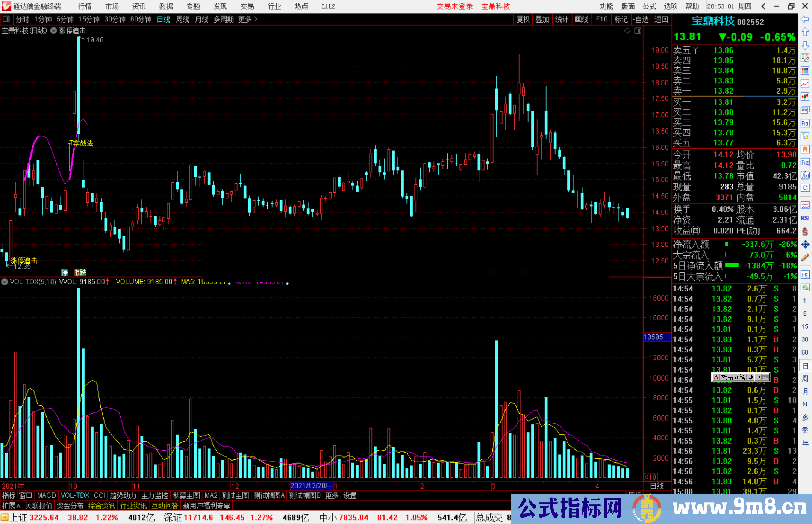The width and height of the screenshot is (812, 524).
Task: Open the F10 company info sidebar icon
Action: point(805,123)
